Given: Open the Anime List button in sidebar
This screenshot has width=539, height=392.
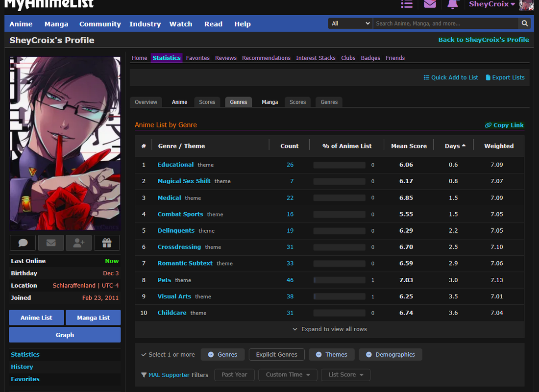Looking at the screenshot, I should point(36,318).
